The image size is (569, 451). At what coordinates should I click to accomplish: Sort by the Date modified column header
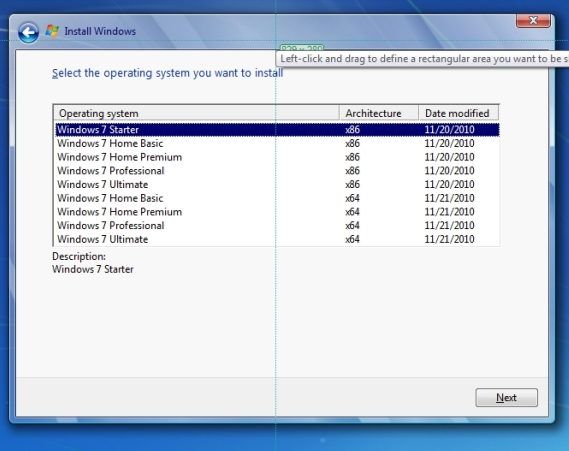tap(459, 113)
